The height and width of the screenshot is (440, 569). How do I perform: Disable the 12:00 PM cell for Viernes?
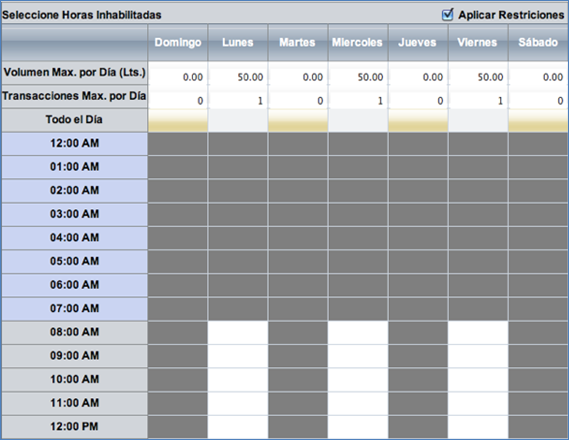coord(478,427)
